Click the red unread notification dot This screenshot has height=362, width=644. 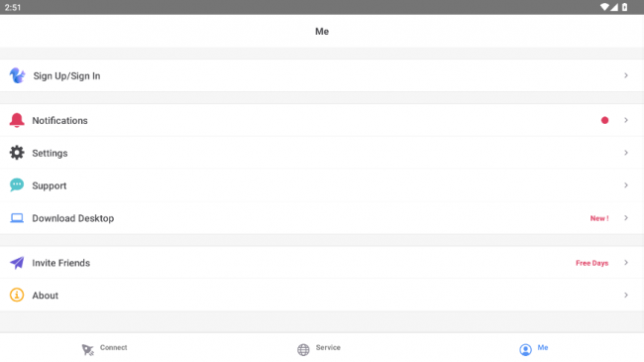click(604, 120)
